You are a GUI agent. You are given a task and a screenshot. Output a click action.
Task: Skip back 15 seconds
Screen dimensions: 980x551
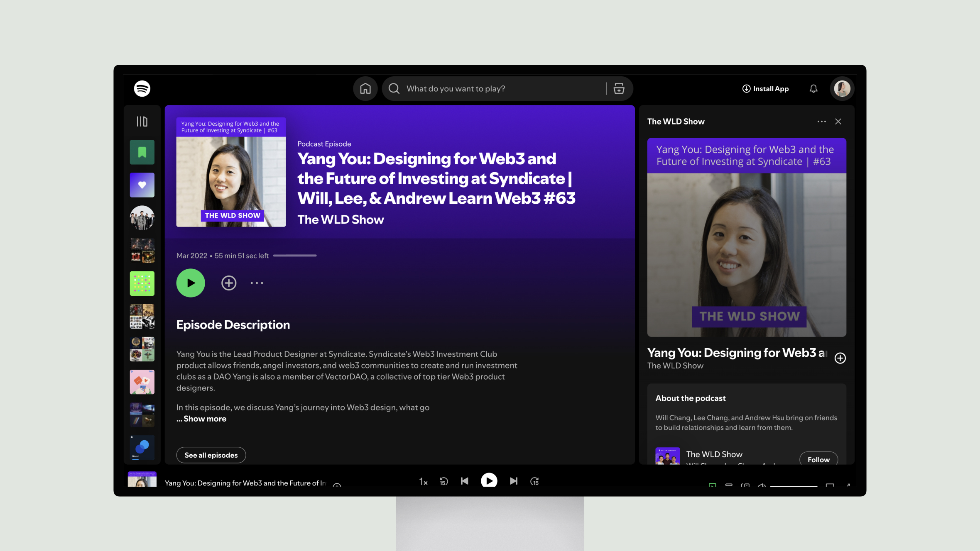pyautogui.click(x=444, y=481)
